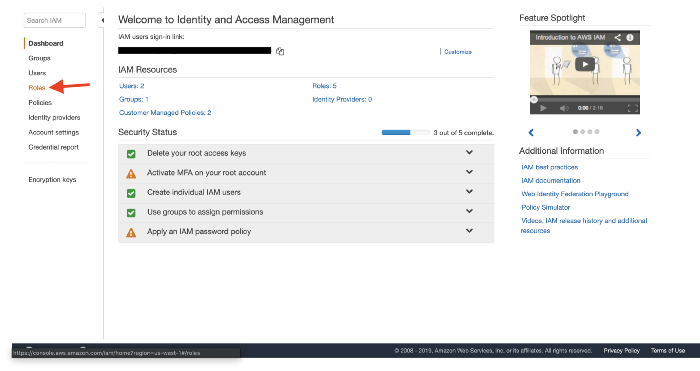The height and width of the screenshot is (371, 700).
Task: Open Identity providers in the sidebar
Action: [54, 117]
